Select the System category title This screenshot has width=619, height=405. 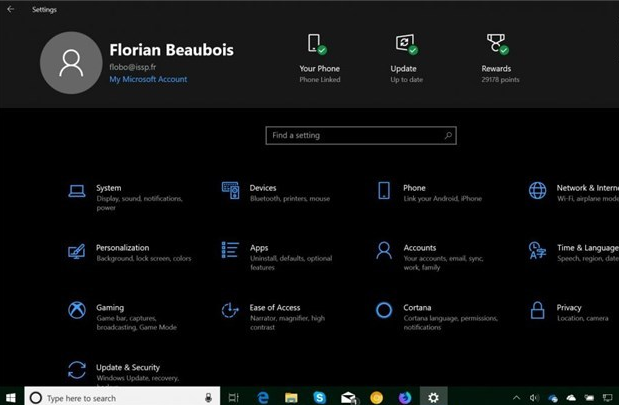tap(109, 188)
